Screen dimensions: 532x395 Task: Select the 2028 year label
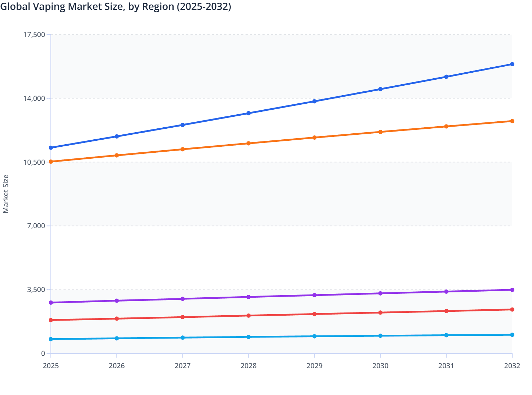(248, 366)
